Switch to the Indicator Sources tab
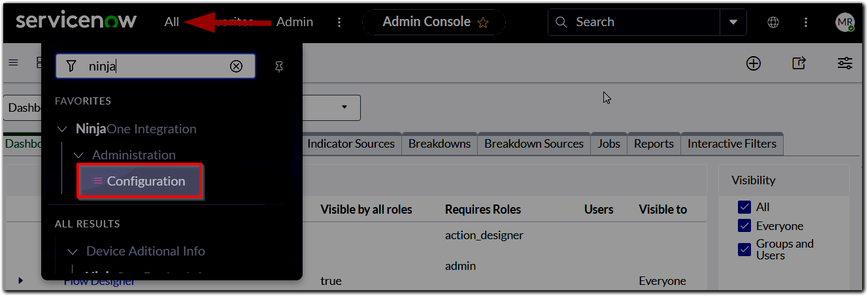Screen dimensions: 868x296 tap(351, 144)
